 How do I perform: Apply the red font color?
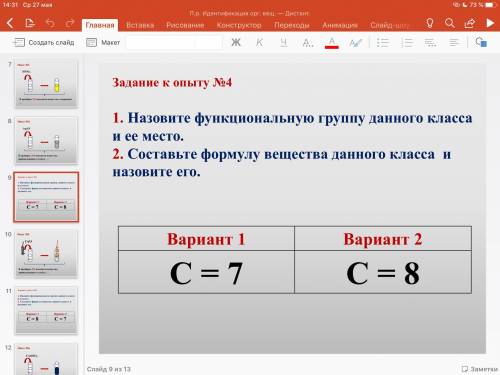pyautogui.click(x=332, y=43)
